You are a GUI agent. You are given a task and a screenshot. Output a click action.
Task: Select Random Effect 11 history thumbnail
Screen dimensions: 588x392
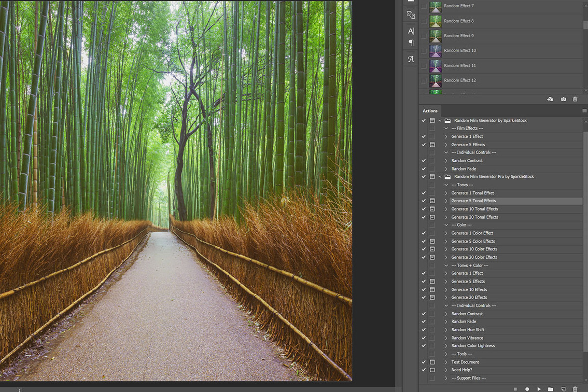pyautogui.click(x=436, y=66)
